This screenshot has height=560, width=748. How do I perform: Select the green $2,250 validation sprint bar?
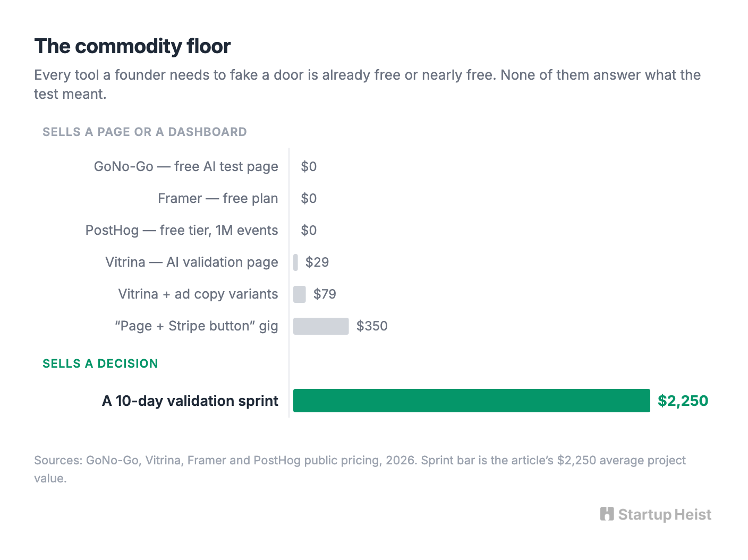[x=471, y=401]
